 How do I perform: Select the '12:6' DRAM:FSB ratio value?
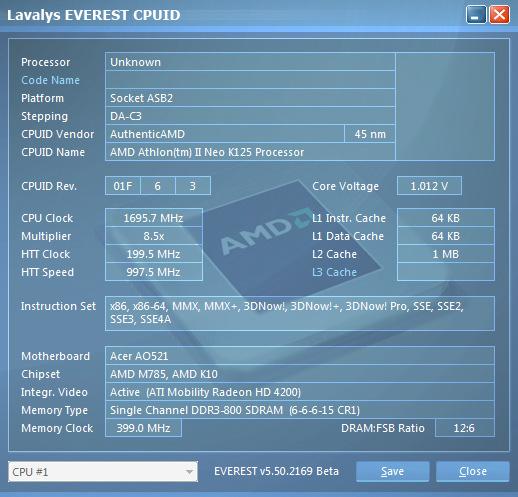(x=464, y=428)
